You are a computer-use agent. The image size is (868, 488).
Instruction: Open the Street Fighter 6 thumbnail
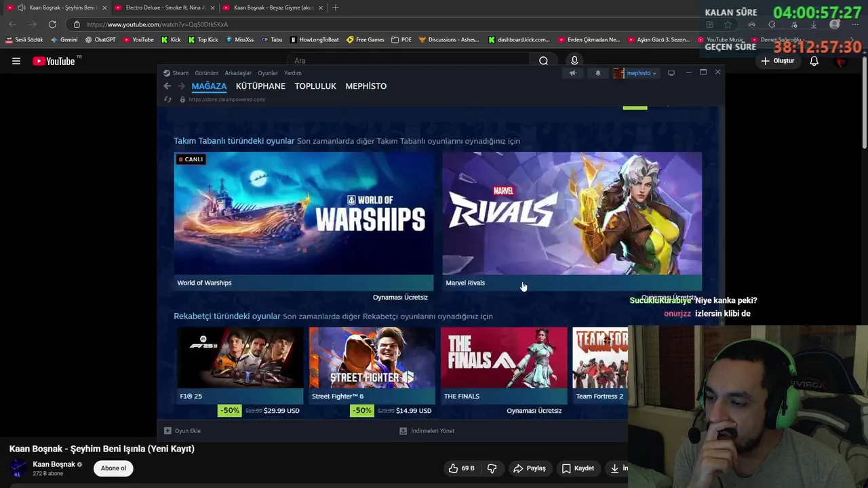pyautogui.click(x=372, y=357)
